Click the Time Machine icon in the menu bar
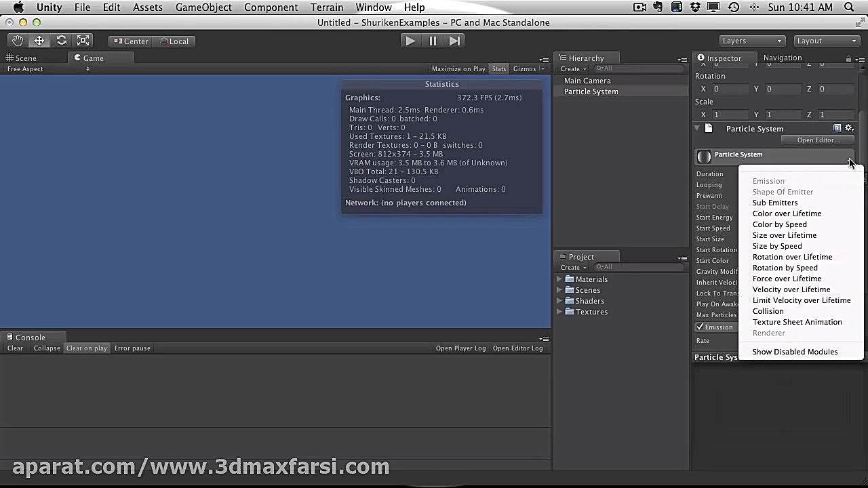The height and width of the screenshot is (488, 868). click(x=733, y=7)
